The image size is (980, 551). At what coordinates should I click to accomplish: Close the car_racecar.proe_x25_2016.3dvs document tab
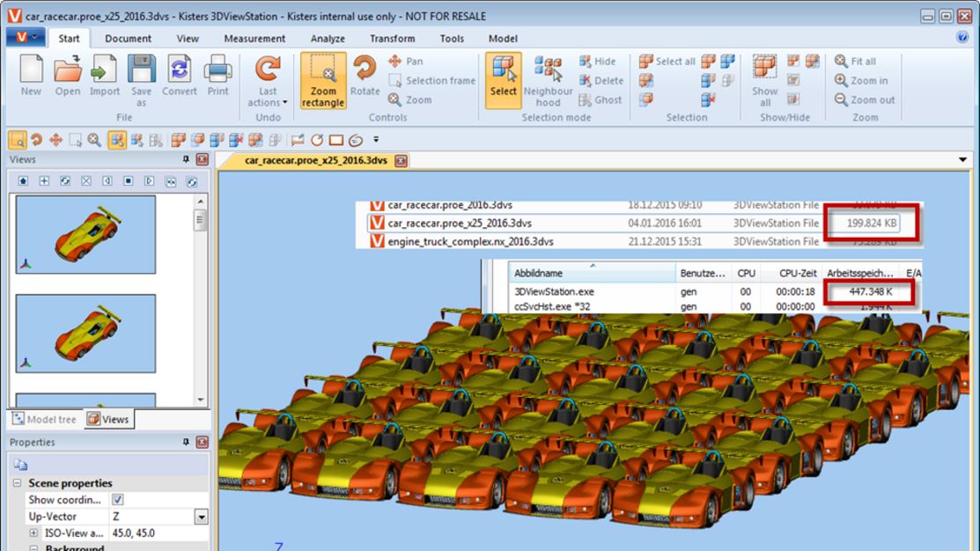pos(401,161)
